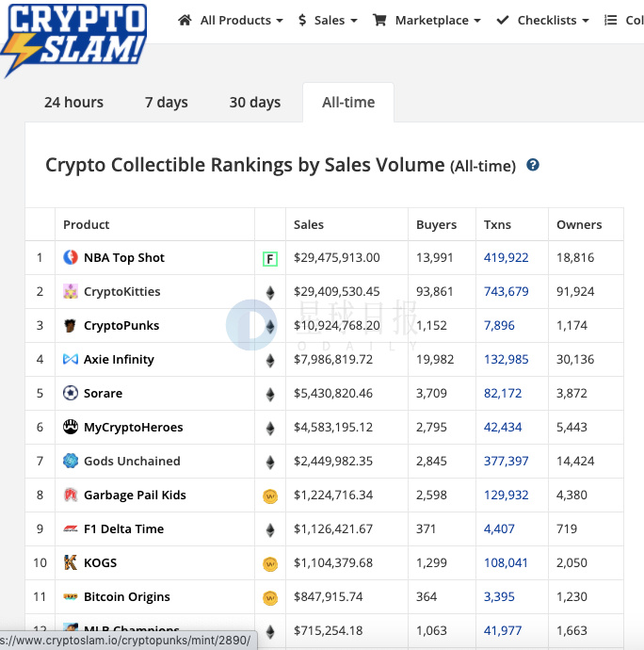Click the Gods Unchained product icon
Image resolution: width=644 pixels, height=650 pixels.
[71, 461]
